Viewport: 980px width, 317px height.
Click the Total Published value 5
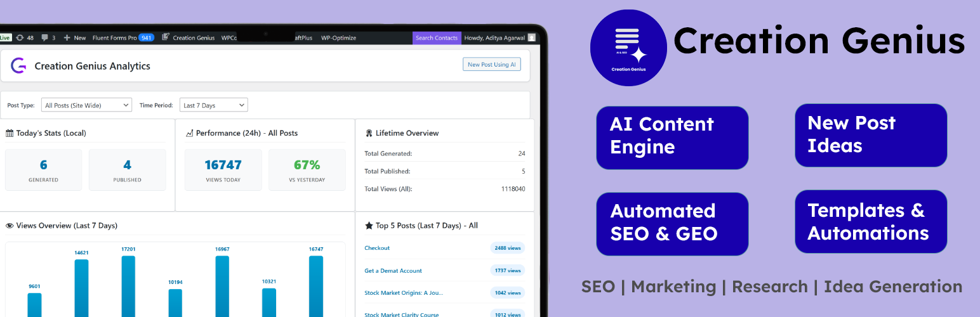click(x=524, y=171)
